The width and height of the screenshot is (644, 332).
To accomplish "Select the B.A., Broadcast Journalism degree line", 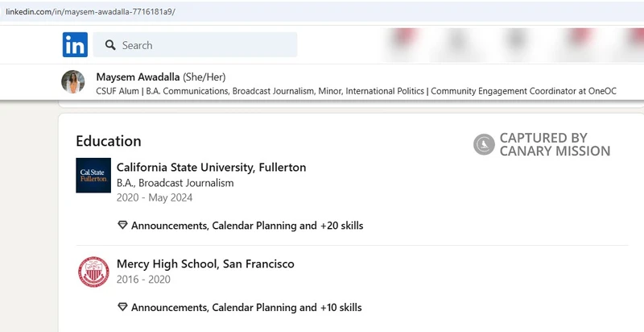I will tap(175, 183).
